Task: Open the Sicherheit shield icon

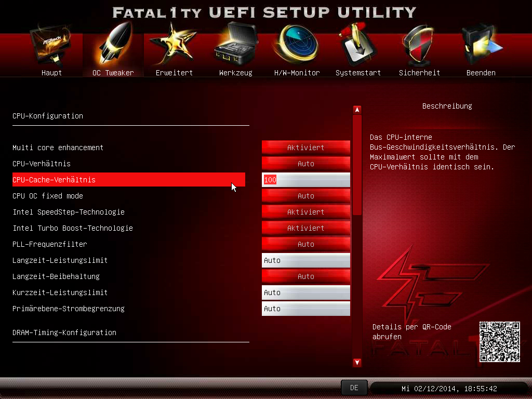Action: tap(419, 45)
